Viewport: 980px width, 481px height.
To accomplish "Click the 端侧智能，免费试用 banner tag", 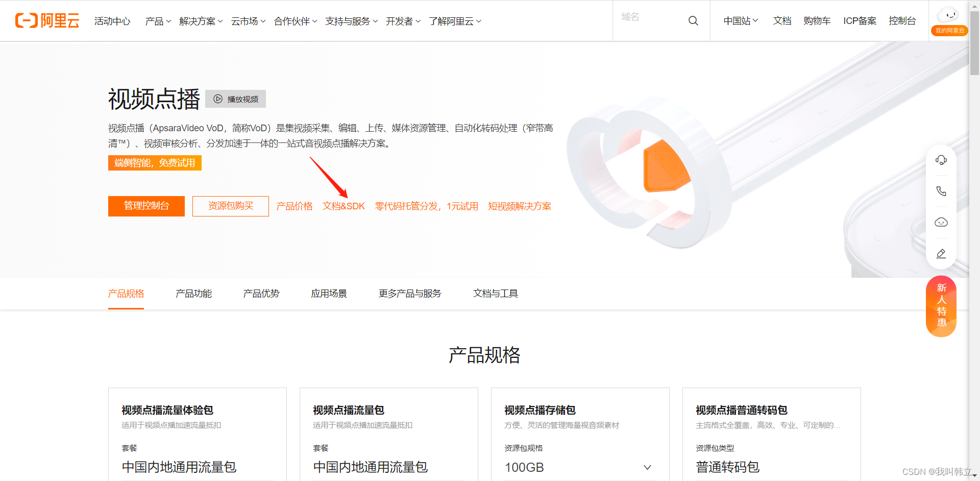I will [155, 163].
